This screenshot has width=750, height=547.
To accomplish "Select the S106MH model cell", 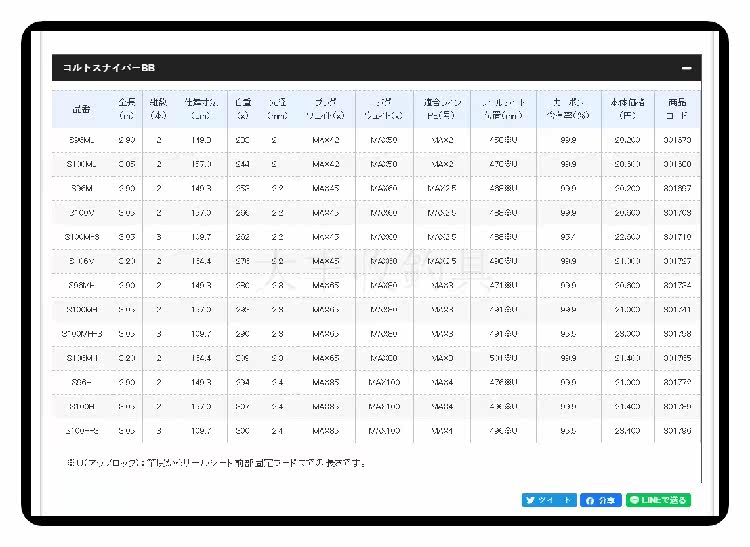I will [82, 358].
